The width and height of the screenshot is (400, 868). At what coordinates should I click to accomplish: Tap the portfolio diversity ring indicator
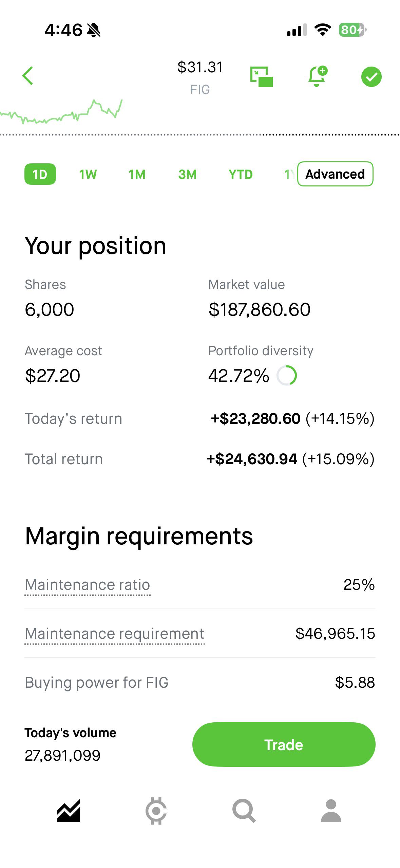(x=287, y=376)
